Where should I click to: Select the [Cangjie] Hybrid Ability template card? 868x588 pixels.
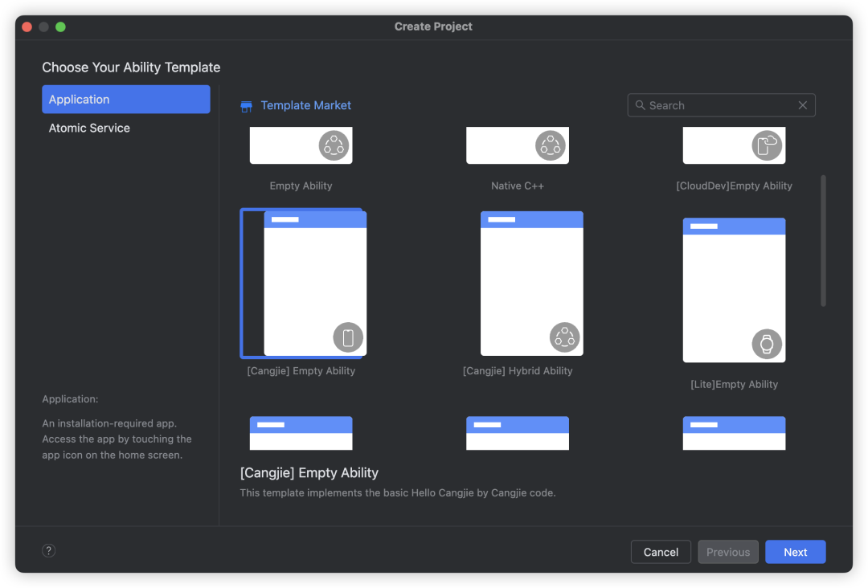point(531,284)
